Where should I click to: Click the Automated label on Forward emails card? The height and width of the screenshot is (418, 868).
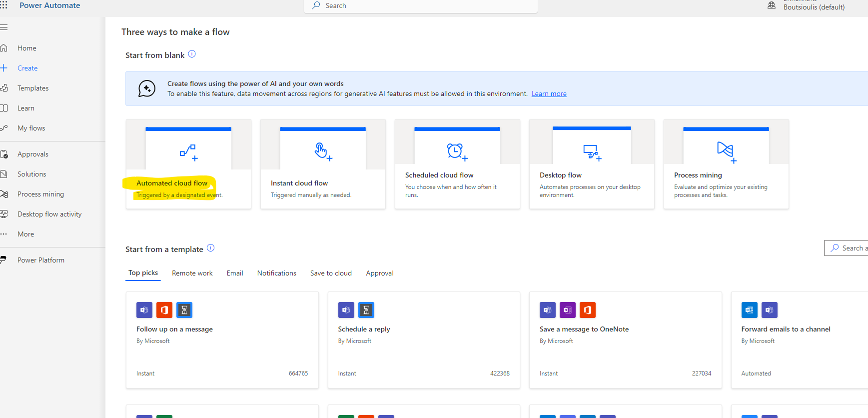(x=756, y=373)
